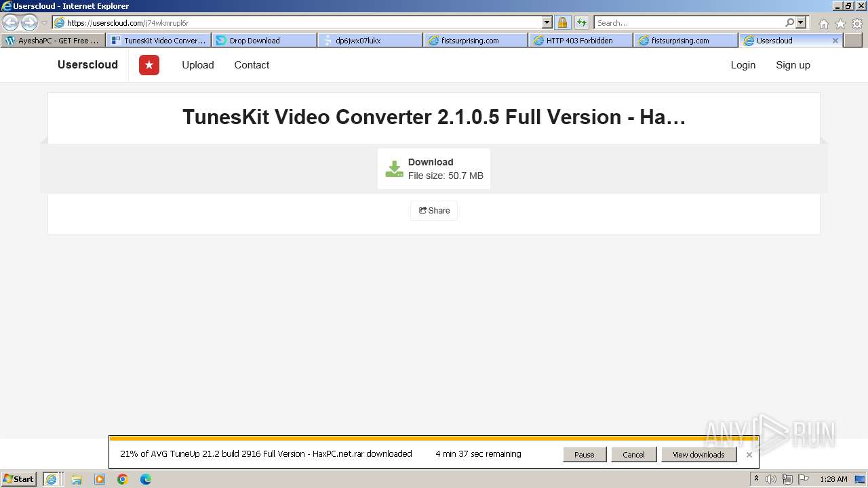Open Favorites star icon
This screenshot has height=488, width=868.
[840, 24]
